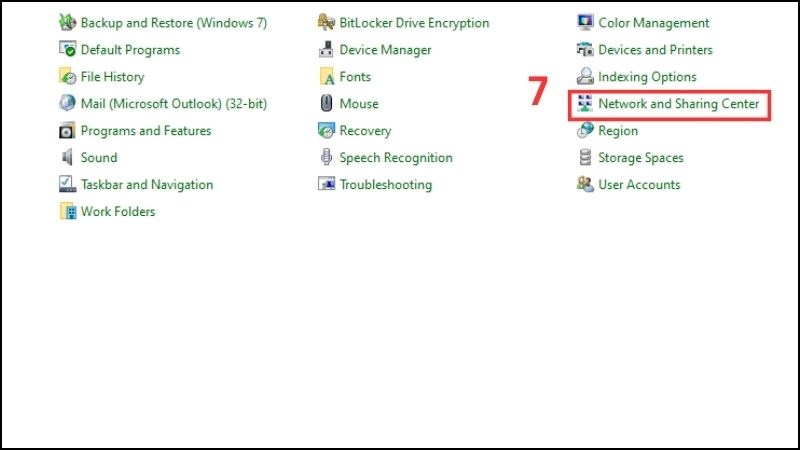
Task: Click the Taskbar and Navigation icon
Action: [67, 184]
